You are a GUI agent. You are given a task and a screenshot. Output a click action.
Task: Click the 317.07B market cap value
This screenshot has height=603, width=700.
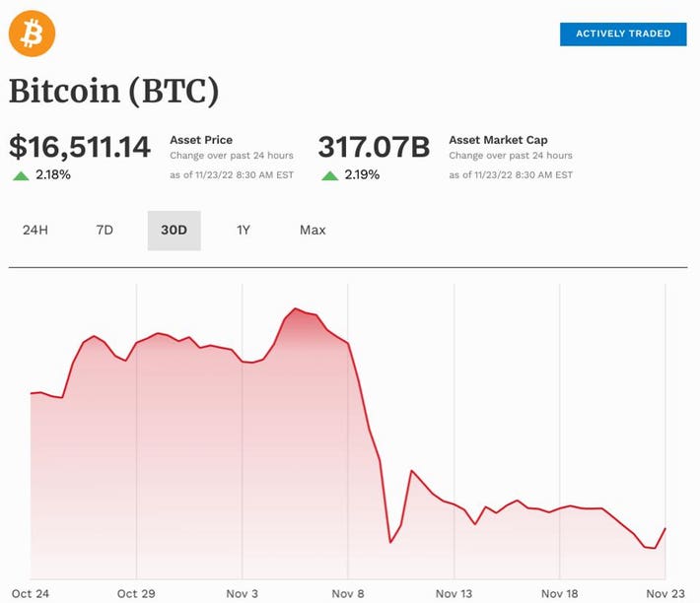tap(374, 148)
